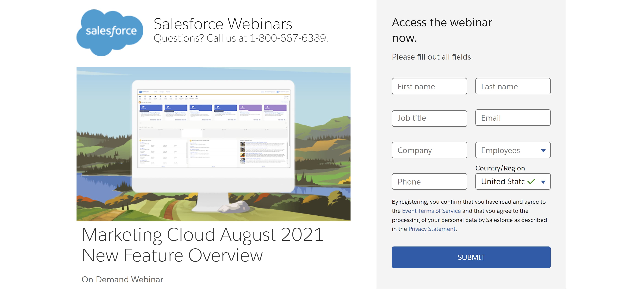The image size is (644, 293).
Task: Click the green checkmark in Country field
Action: pyautogui.click(x=531, y=181)
